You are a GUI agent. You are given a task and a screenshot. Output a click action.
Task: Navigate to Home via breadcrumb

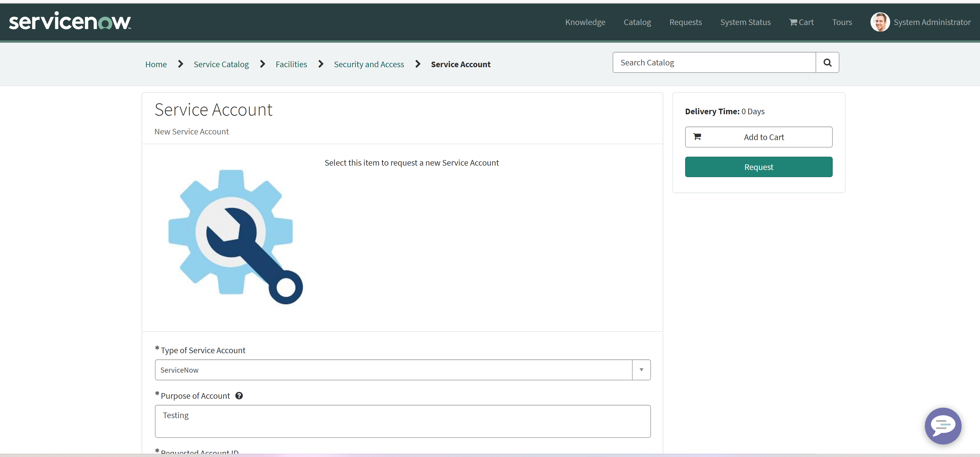point(156,64)
